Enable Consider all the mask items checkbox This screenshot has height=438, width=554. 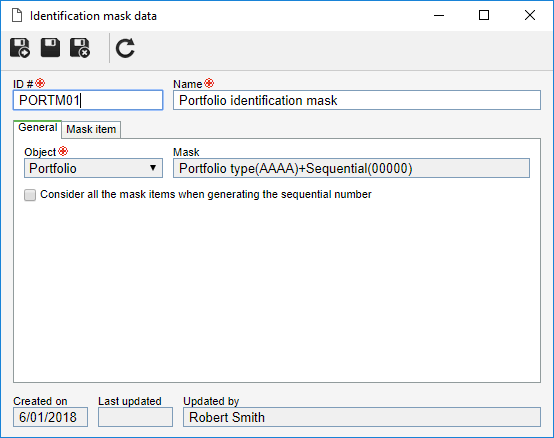coord(30,195)
